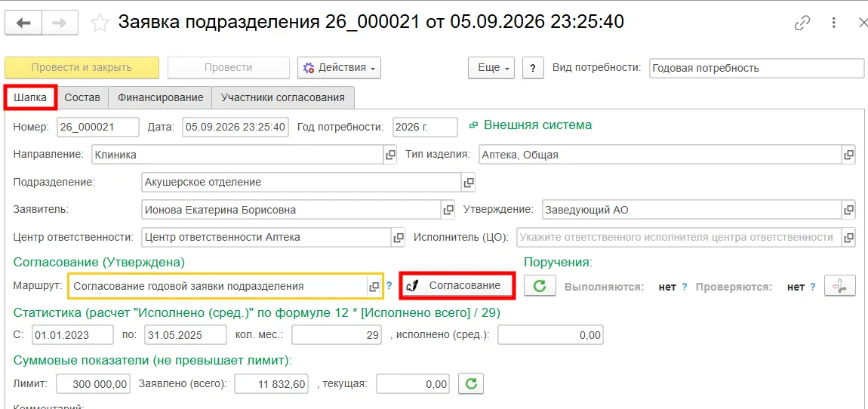Image resolution: width=868 pixels, height=409 pixels.
Task: Open the Утверждение Заведующий АО selection icon
Action: (x=848, y=211)
